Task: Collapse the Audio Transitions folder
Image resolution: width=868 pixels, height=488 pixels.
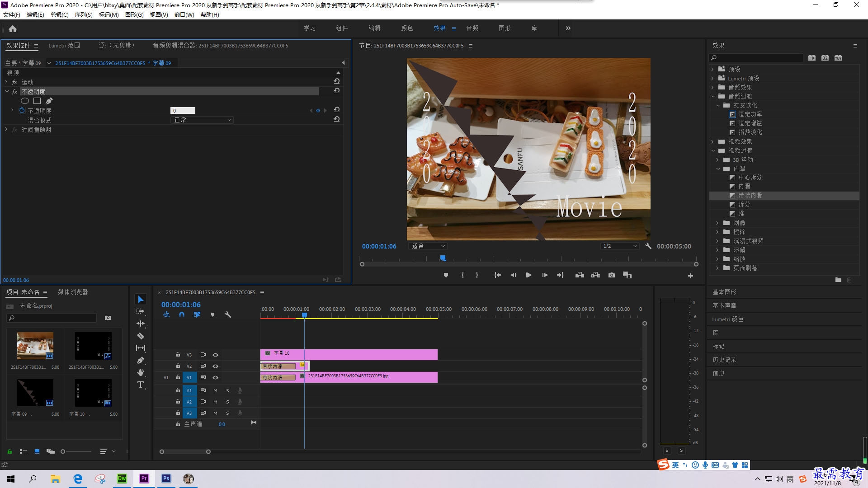Action: tap(712, 96)
